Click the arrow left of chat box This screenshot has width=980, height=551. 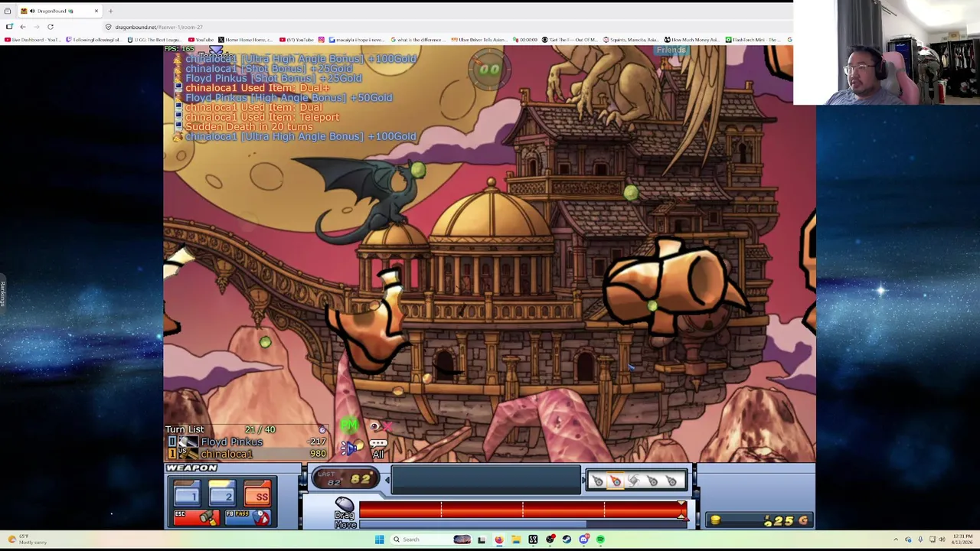pyautogui.click(x=387, y=481)
